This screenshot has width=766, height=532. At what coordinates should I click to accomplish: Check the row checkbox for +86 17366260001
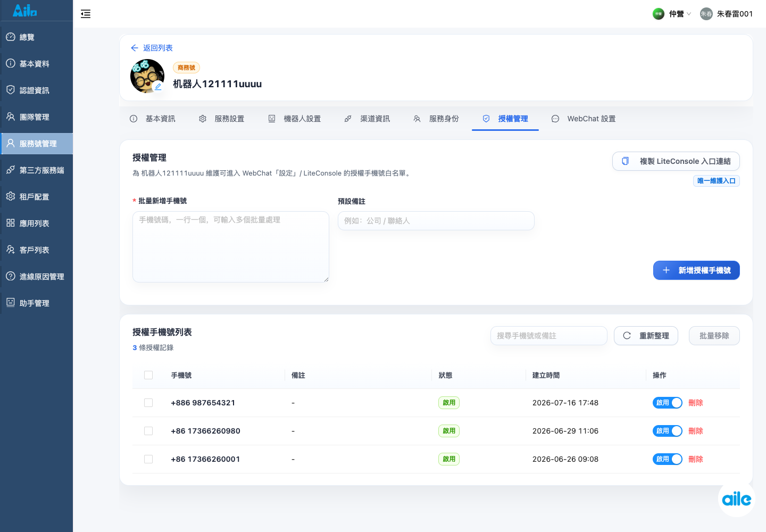coord(148,459)
